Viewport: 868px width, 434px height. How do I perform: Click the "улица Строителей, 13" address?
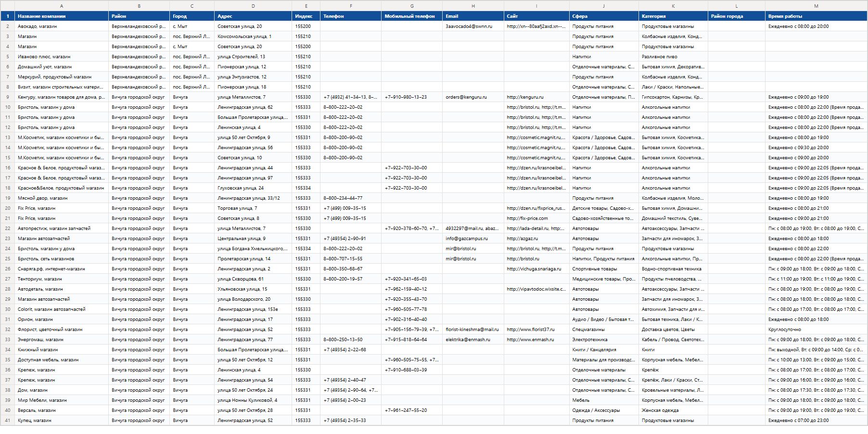(253, 57)
